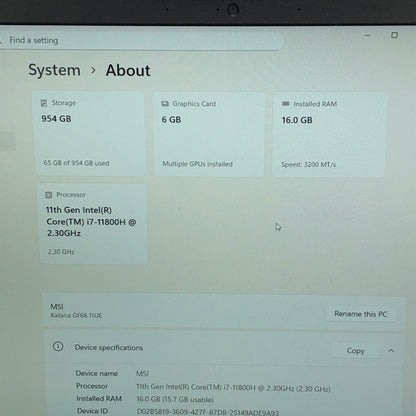Viewport: 416px width, 416px height.
Task: Go back to System breadcrumb
Action: (54, 70)
